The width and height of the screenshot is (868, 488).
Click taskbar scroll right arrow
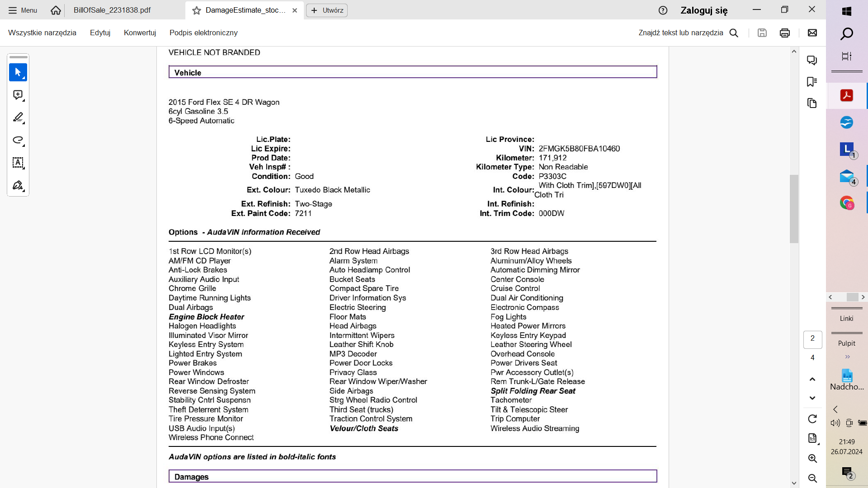point(863,297)
